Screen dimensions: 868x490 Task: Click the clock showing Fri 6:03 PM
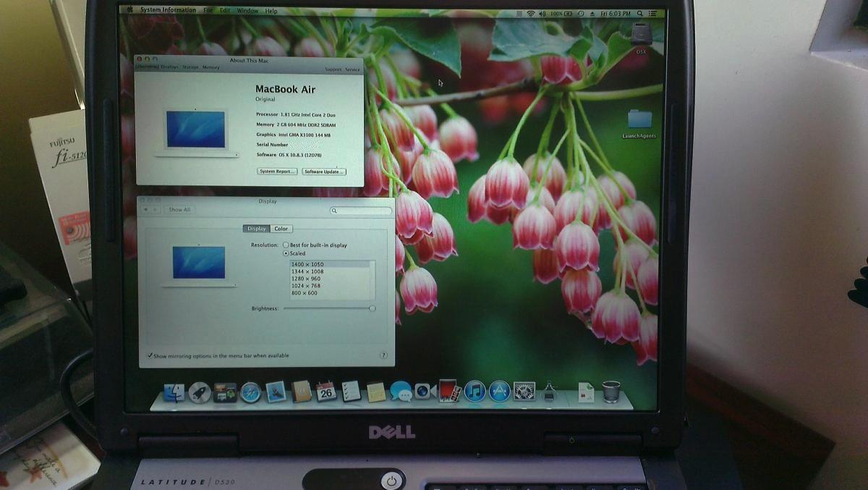click(x=616, y=14)
